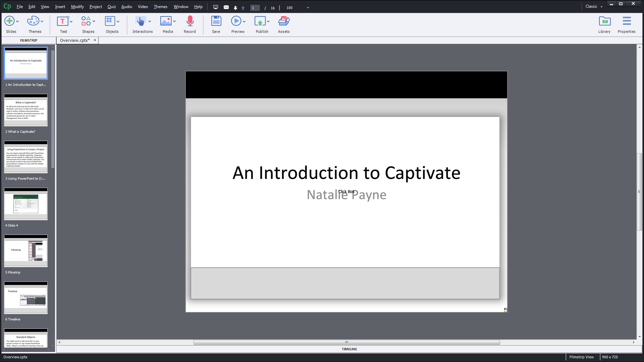
Task: Click the current slide number field
Action: point(255,8)
